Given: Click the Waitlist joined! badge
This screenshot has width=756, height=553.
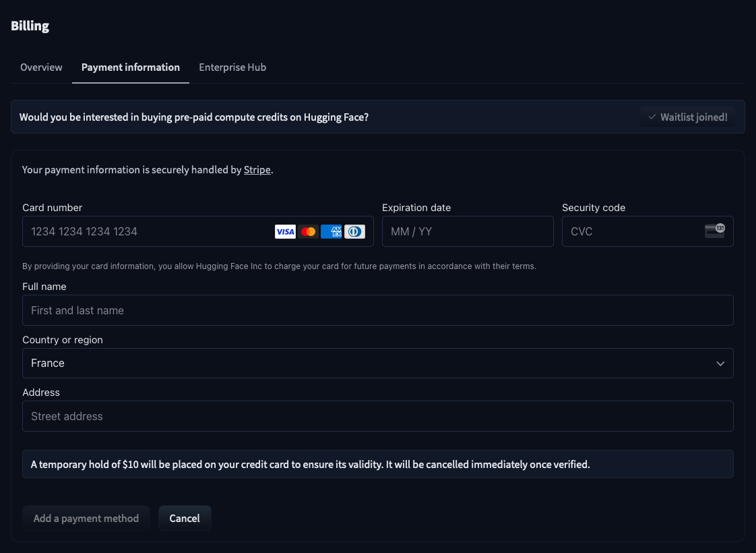Looking at the screenshot, I should pyautogui.click(x=687, y=117).
